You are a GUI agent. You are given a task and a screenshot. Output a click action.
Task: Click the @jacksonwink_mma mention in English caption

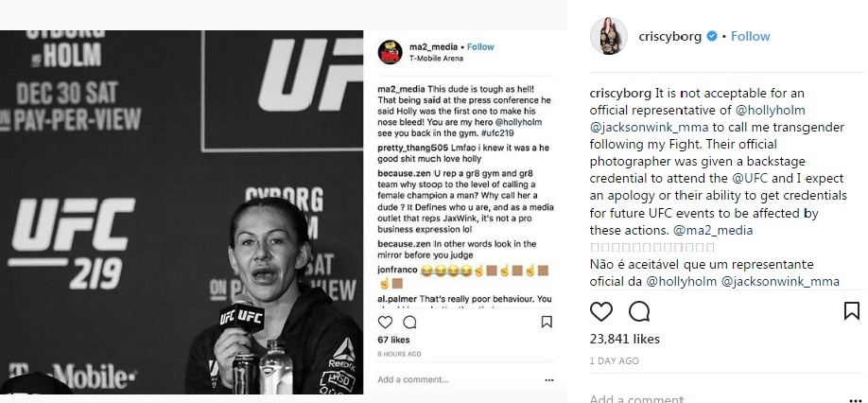pos(649,127)
